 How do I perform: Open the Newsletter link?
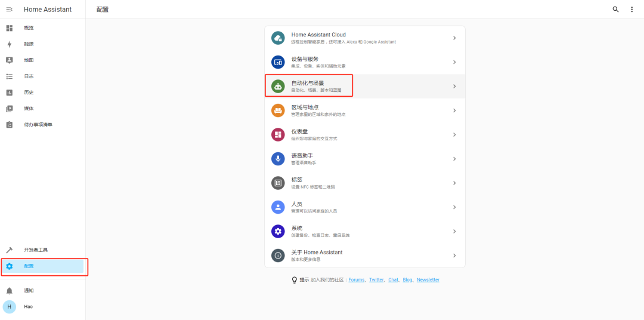(x=428, y=279)
